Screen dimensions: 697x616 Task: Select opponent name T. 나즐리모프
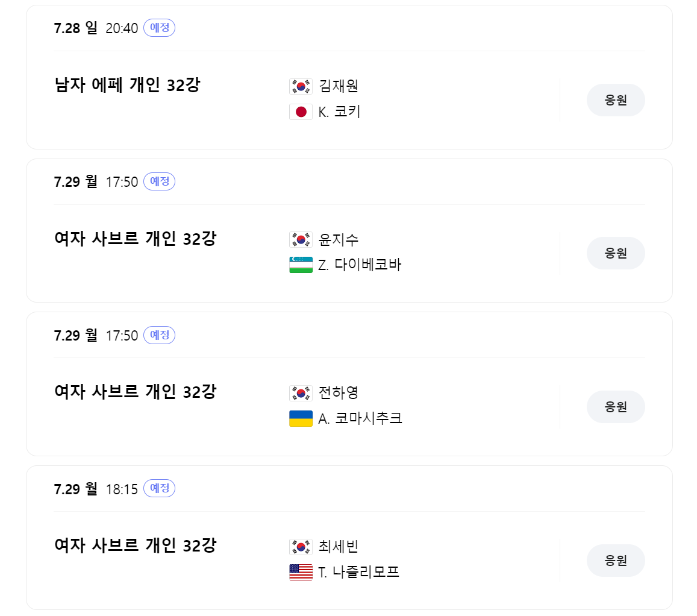point(358,572)
